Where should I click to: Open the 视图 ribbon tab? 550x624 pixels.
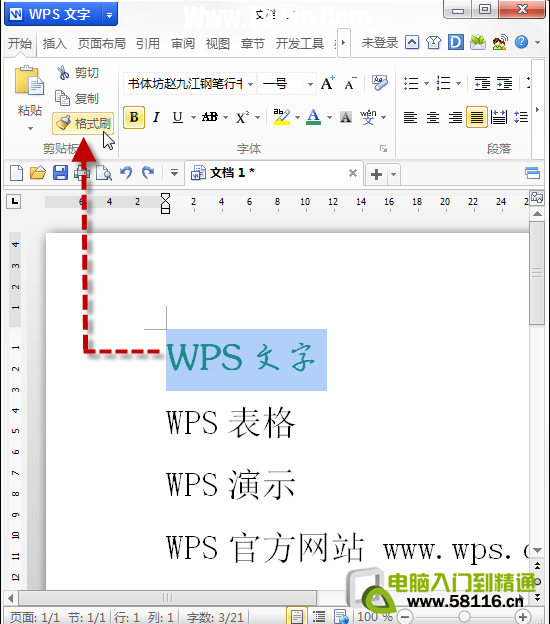click(x=217, y=43)
